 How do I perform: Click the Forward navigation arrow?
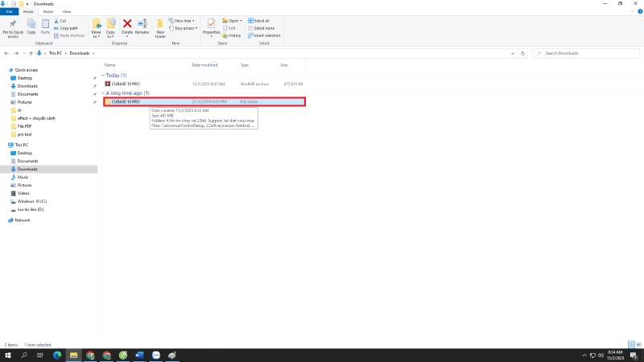(16, 53)
